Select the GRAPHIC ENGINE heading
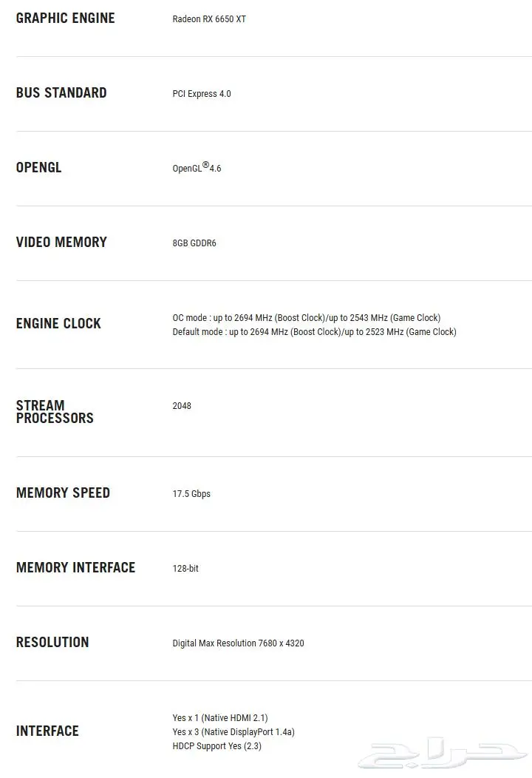 (x=66, y=18)
